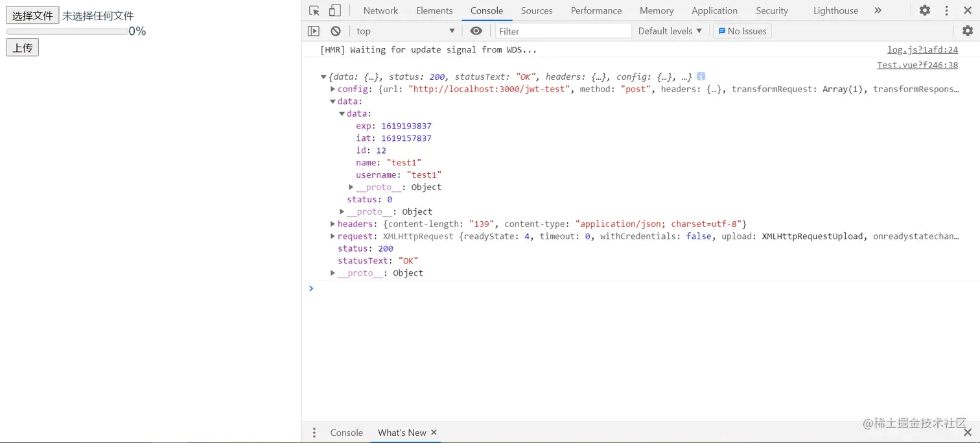
Task: Click the [HMR] Waiting for update message
Action: [428, 50]
